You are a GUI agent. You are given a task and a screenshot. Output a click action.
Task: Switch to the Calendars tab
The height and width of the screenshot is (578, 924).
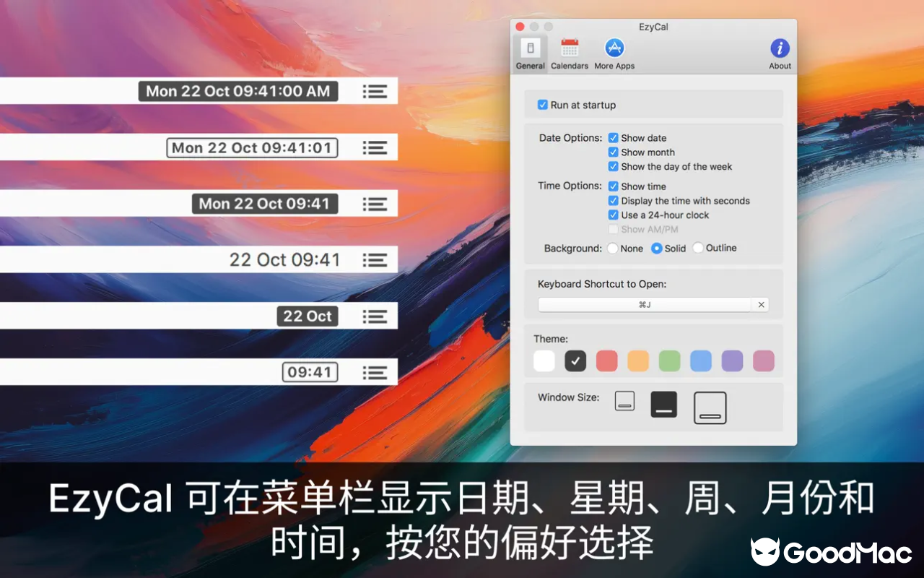pos(570,54)
